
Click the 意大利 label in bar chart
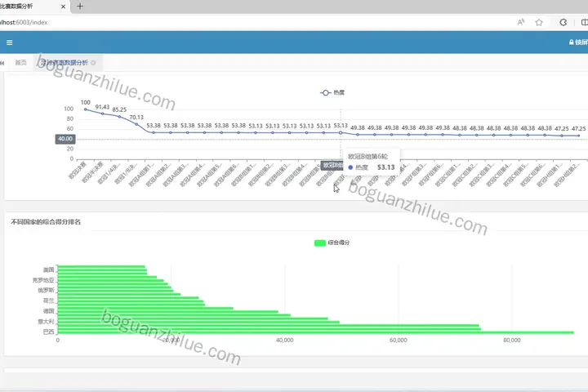[46, 322]
